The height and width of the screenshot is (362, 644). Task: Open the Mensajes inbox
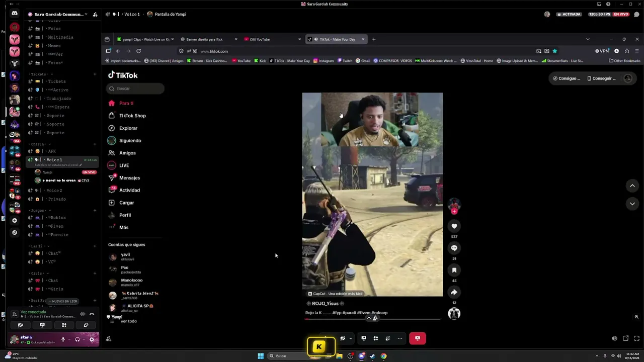click(129, 178)
